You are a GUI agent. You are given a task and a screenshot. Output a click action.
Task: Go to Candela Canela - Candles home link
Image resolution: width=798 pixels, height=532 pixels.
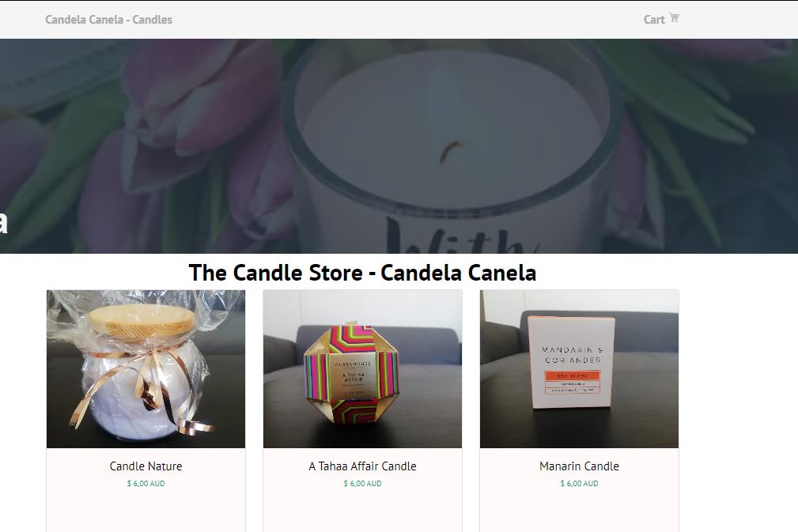(109, 19)
